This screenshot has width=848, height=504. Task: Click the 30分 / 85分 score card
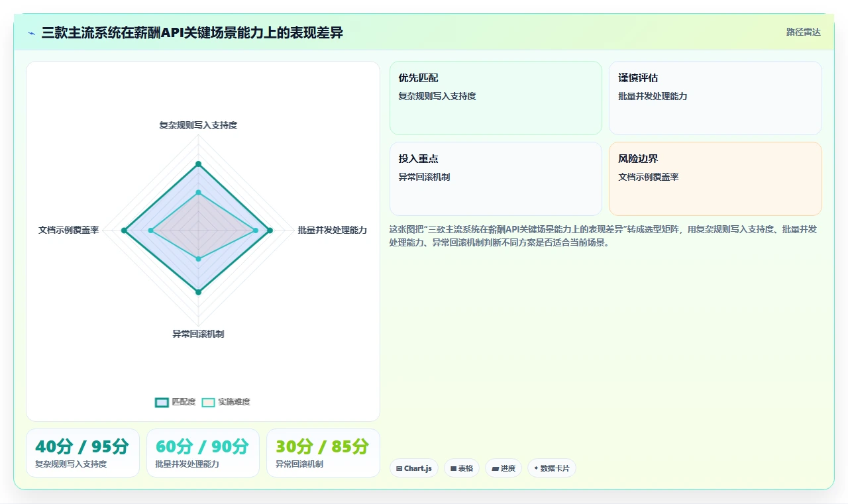(323, 453)
